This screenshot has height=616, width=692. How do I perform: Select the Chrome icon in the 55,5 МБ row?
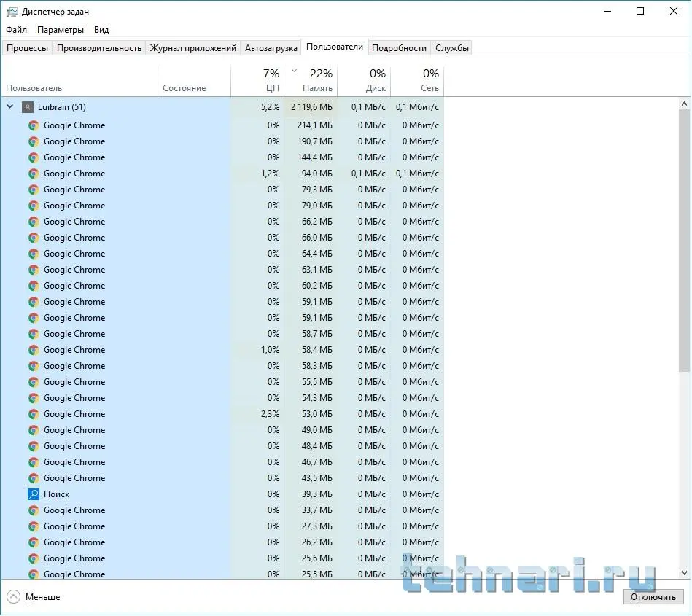34,382
